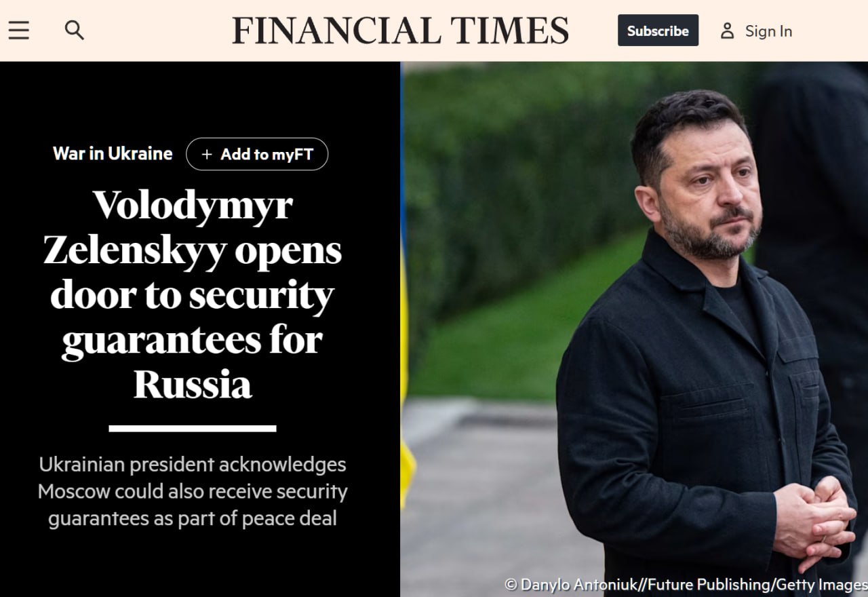Click the white divider bar under headline
Image resolution: width=868 pixels, height=597 pixels.
(193, 429)
